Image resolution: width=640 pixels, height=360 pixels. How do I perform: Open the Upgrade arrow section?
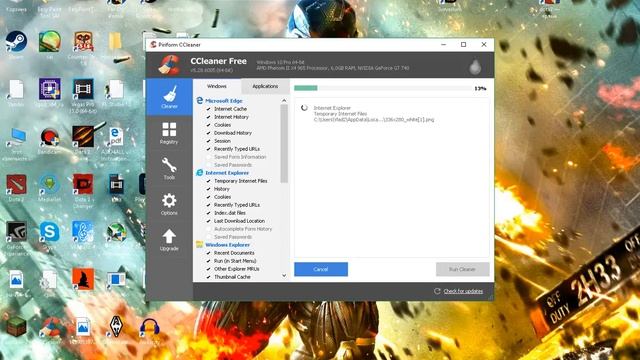click(169, 240)
